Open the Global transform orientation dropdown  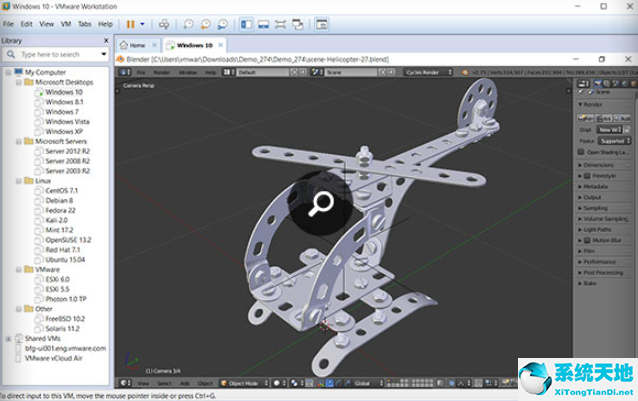[369, 383]
